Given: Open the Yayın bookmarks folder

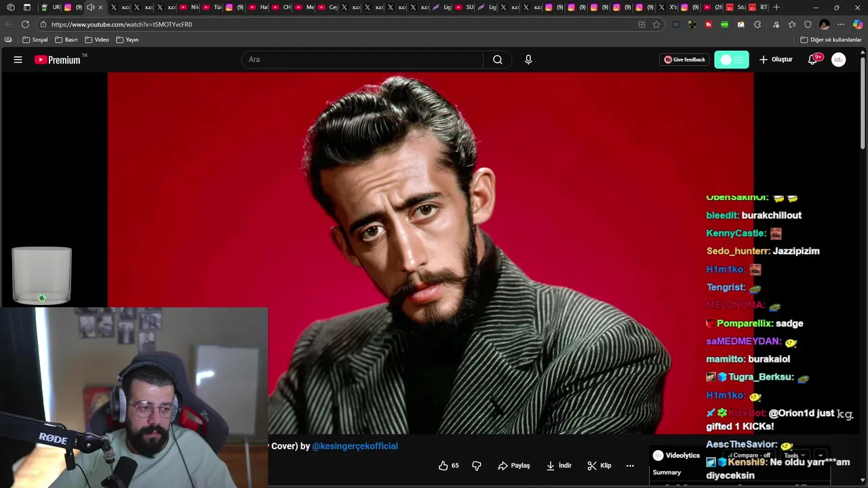Looking at the screenshot, I should pos(127,40).
